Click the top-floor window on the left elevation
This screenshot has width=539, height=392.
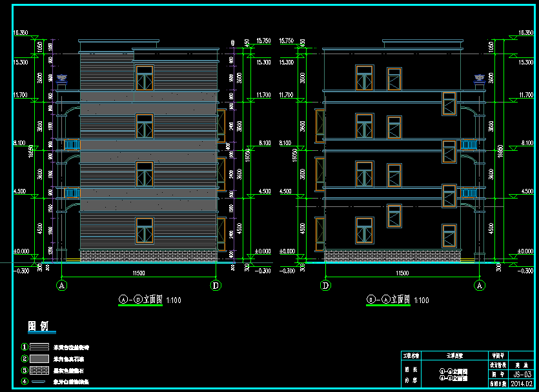coord(144,78)
